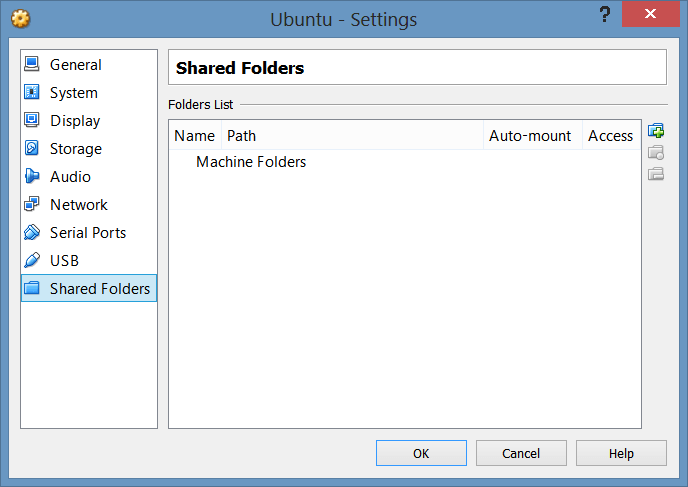Click the question mark help icon
This screenshot has width=688, height=487.
605,14
